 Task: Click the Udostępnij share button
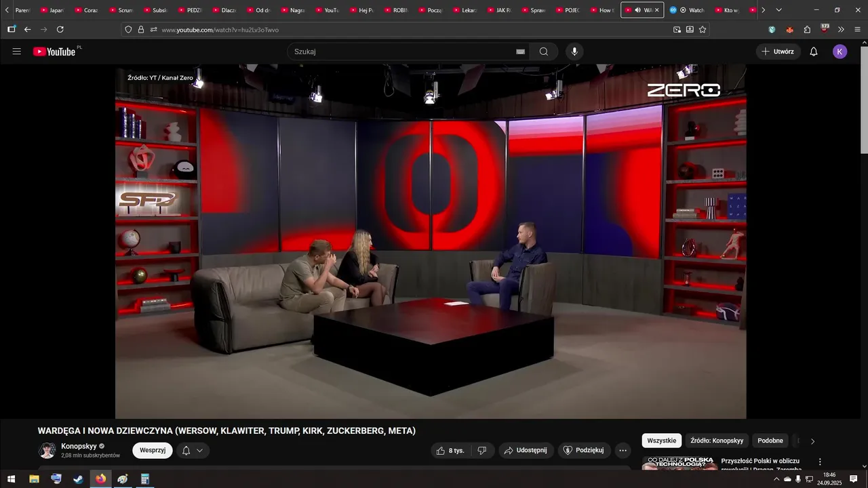tap(526, 450)
